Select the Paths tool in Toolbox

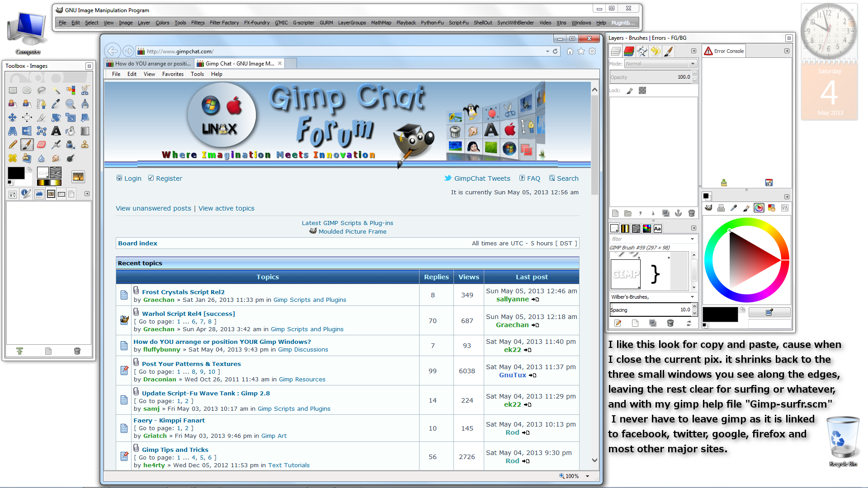pyautogui.click(x=42, y=104)
